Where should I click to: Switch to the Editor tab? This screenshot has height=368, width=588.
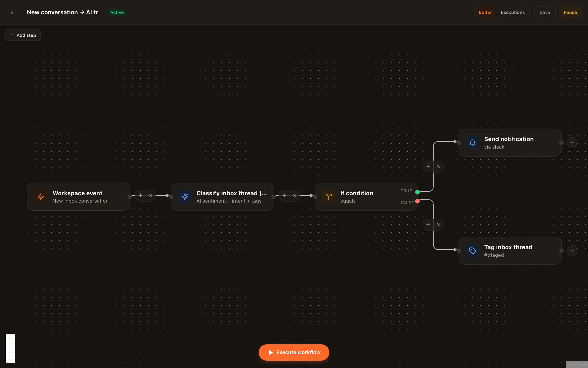(485, 12)
